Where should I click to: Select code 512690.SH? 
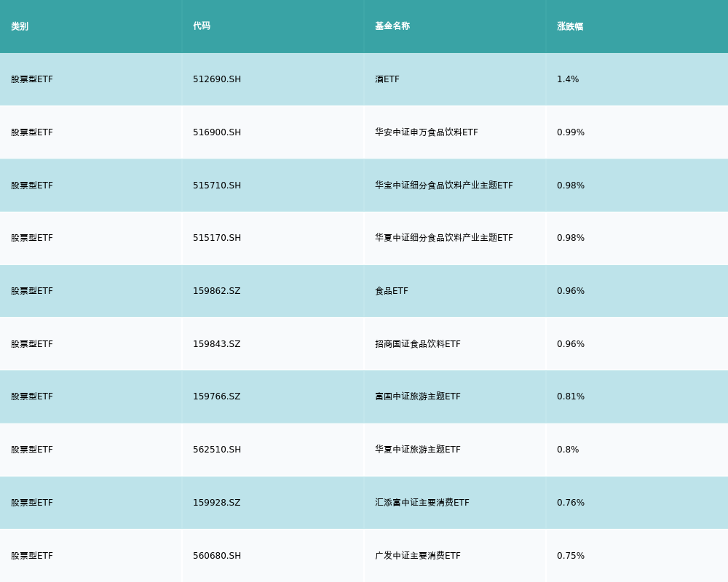point(217,79)
